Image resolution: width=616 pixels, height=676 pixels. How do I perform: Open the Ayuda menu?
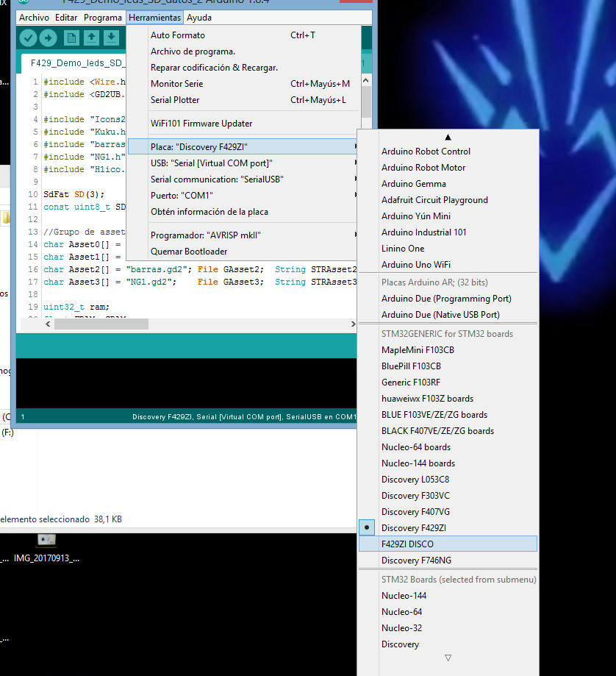[x=199, y=18]
